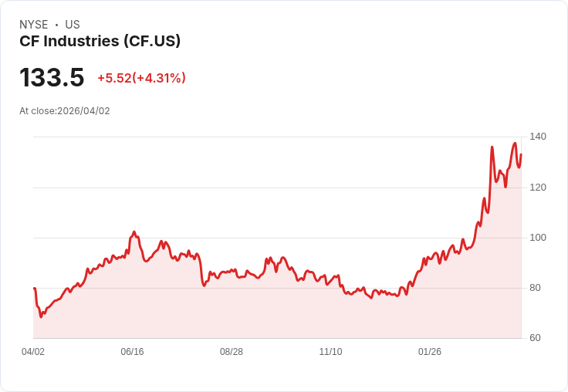Click the NYSE exchange label
Screen dimensions: 568x392
coord(33,25)
